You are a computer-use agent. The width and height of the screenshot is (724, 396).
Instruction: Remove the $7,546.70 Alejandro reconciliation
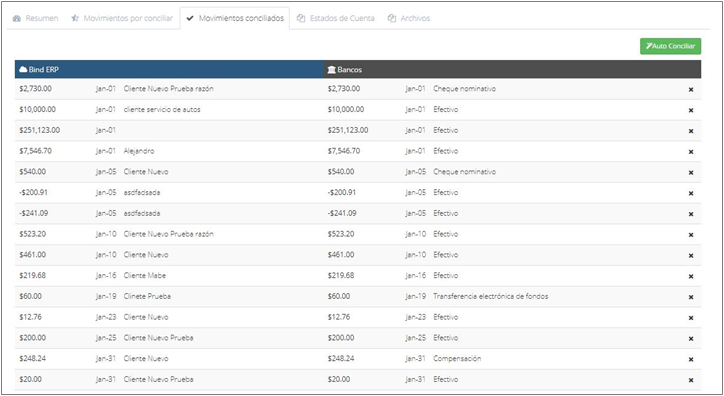[x=691, y=152]
